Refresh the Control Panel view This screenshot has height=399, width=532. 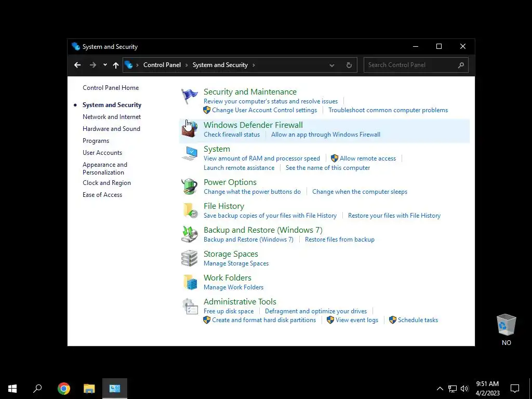click(349, 65)
